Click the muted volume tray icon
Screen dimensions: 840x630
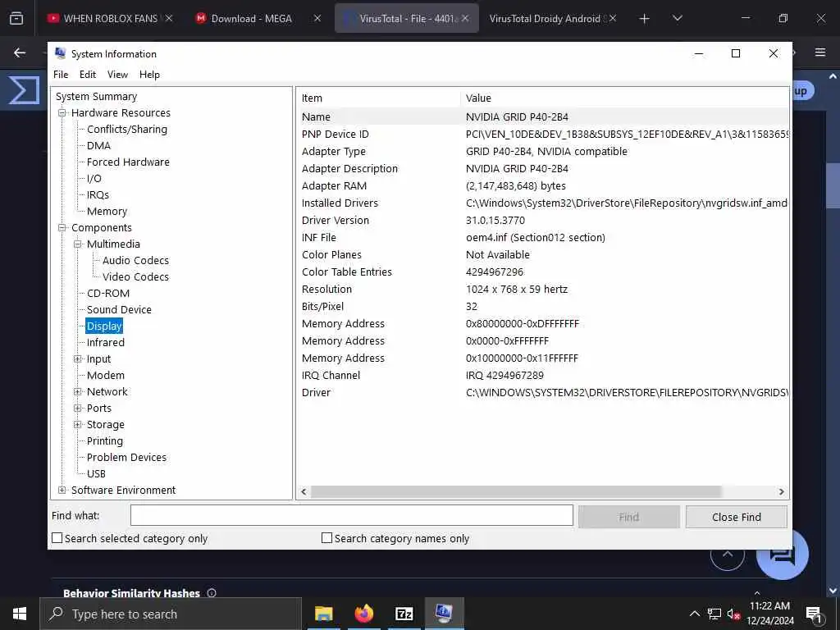click(733, 614)
